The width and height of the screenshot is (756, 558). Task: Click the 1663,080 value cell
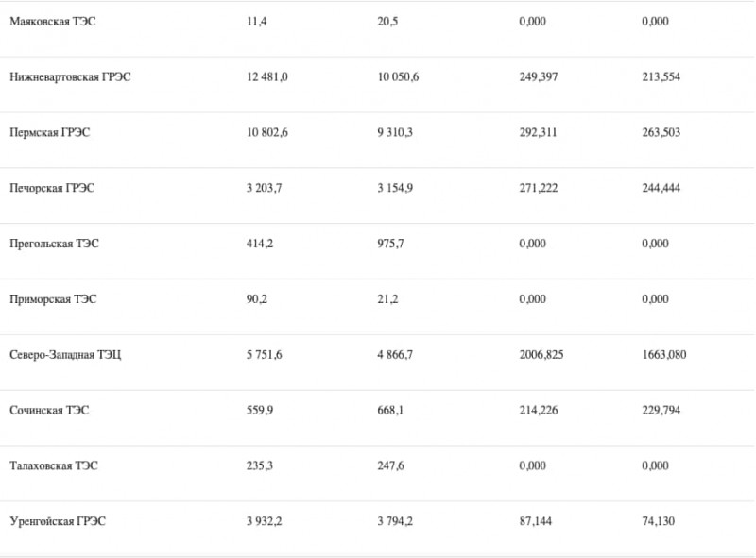pyautogui.click(x=664, y=356)
